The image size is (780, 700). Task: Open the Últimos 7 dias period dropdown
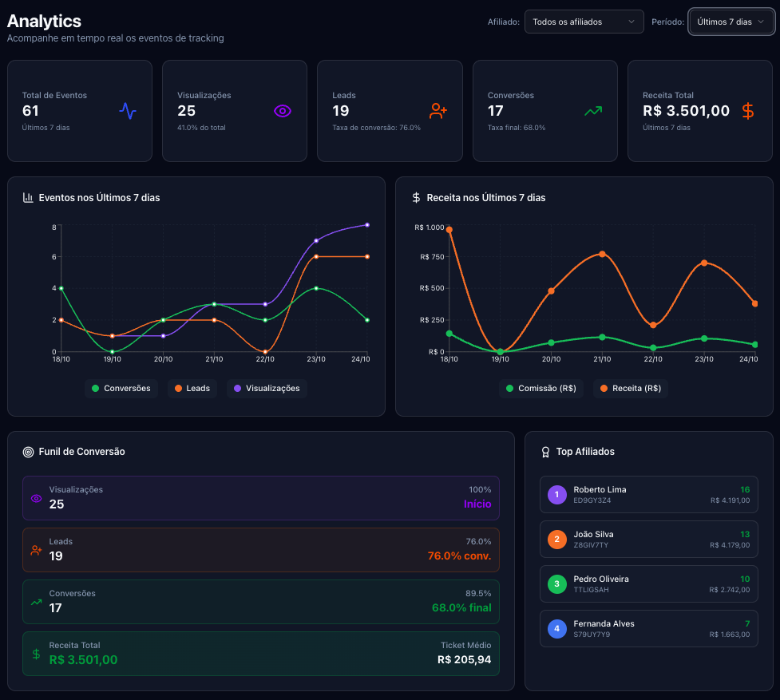731,22
